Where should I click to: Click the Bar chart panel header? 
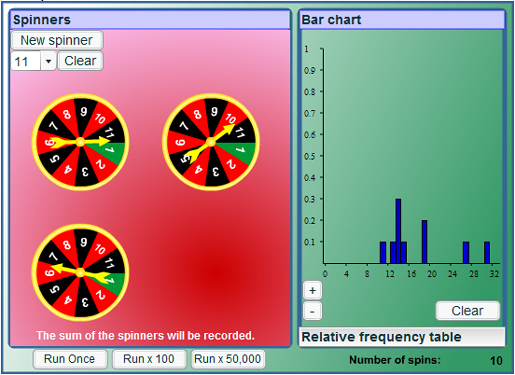pos(402,20)
